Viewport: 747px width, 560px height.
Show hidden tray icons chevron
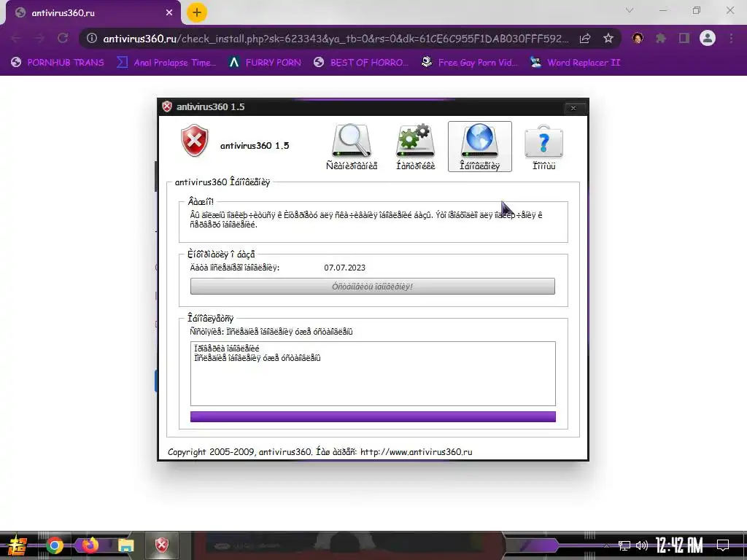(x=606, y=545)
